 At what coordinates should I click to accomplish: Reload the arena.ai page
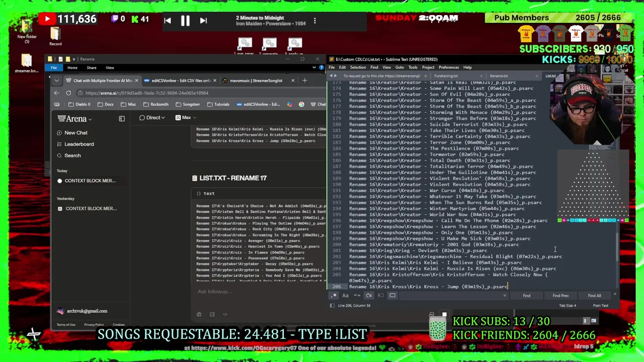[68, 93]
